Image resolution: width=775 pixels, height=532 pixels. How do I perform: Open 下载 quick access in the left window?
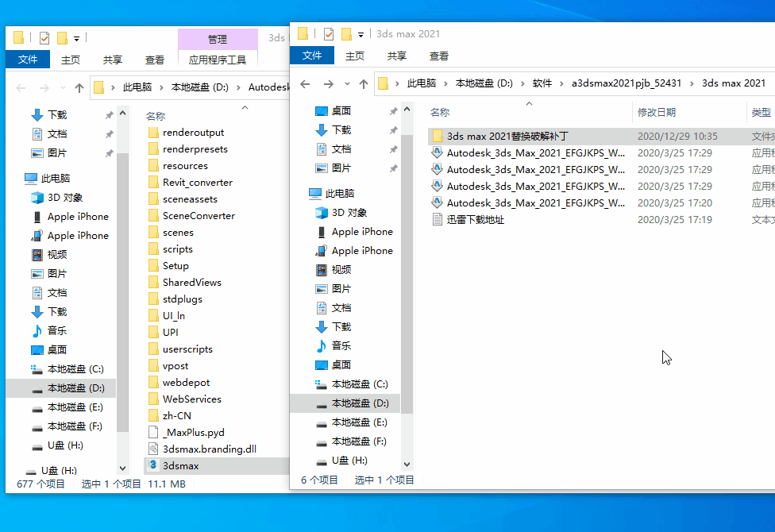(x=57, y=114)
